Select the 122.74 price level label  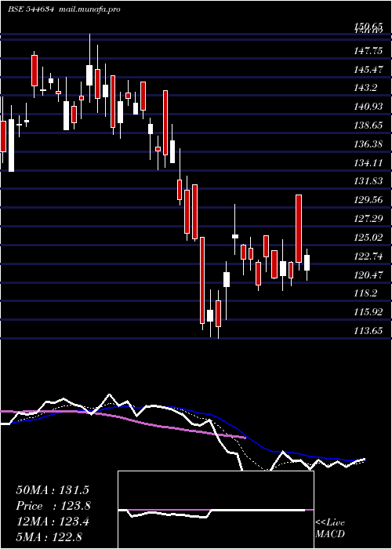pyautogui.click(x=368, y=256)
